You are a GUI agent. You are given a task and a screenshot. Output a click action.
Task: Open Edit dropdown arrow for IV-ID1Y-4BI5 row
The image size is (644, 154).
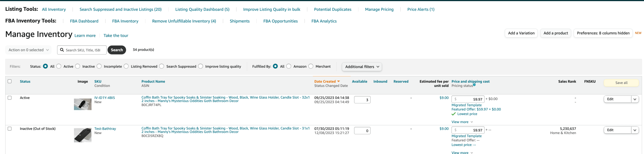[x=635, y=99]
